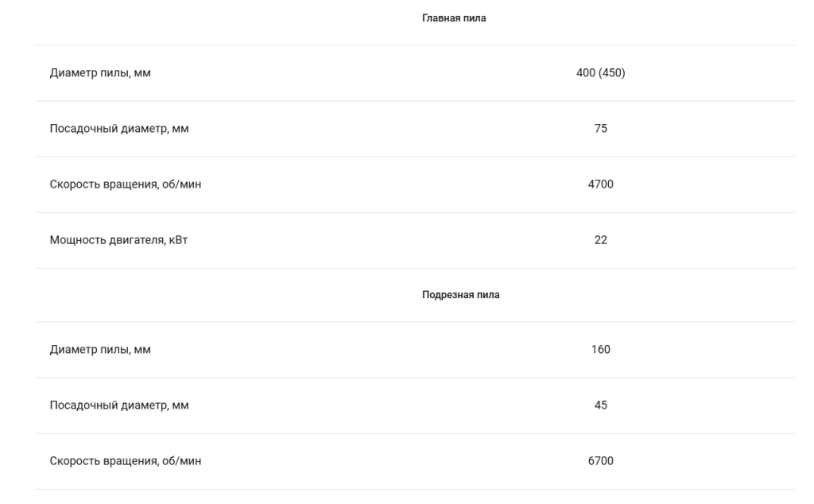Click the 4700 rotation speed value
The width and height of the screenshot is (814, 504).
coord(601,184)
